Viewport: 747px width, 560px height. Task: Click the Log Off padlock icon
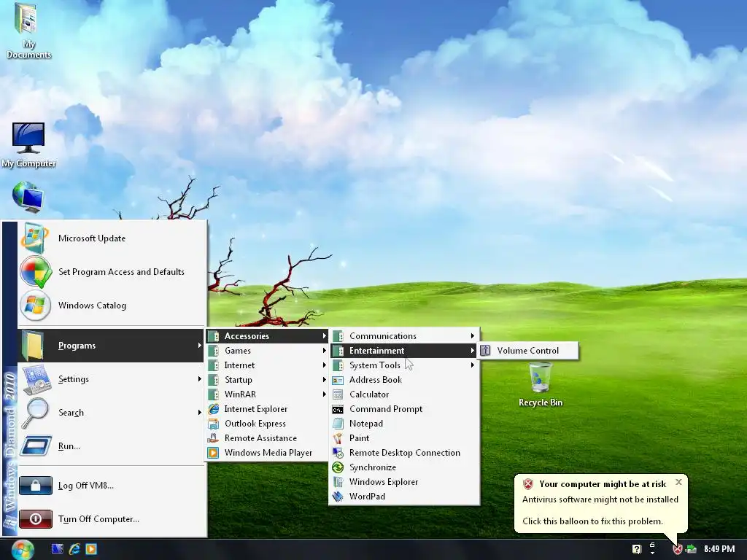point(36,485)
